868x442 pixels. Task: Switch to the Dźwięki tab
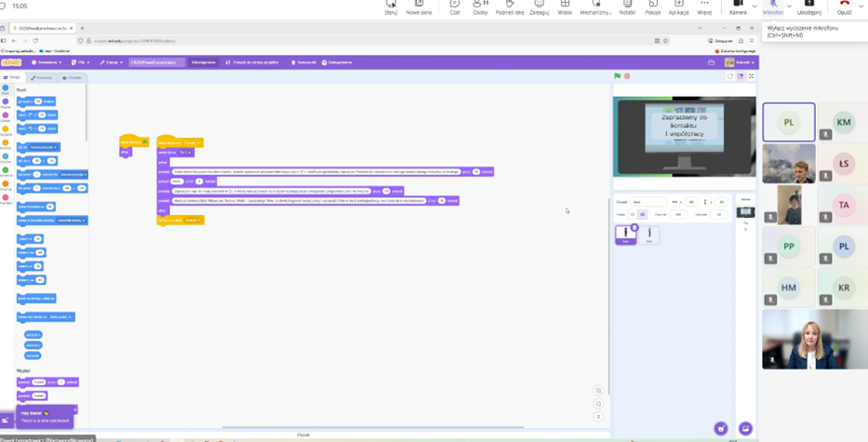72,78
